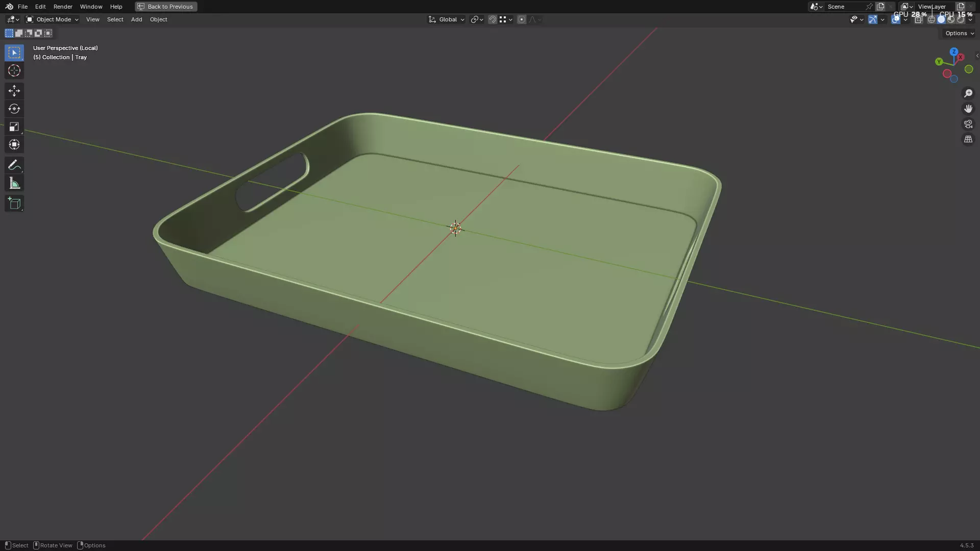Open the shading options dropdown arrow

(x=970, y=19)
